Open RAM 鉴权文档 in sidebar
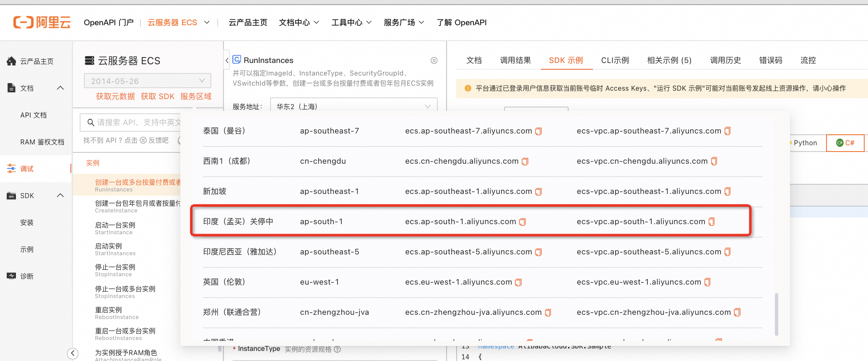 42,142
